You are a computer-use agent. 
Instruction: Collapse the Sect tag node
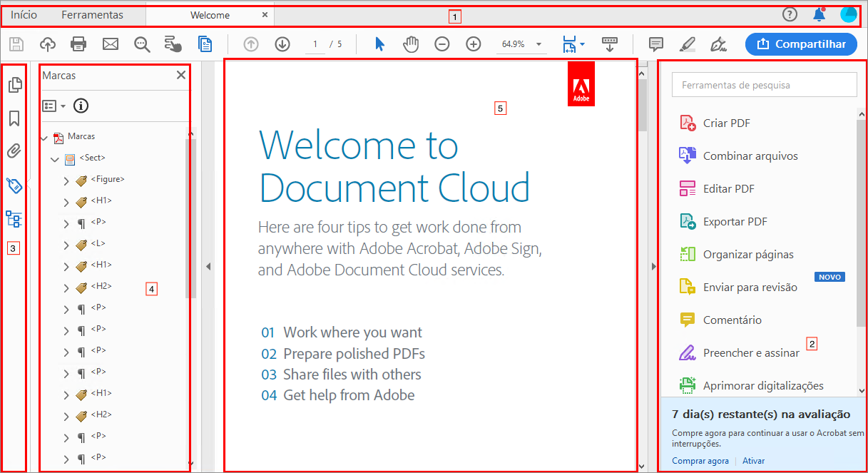point(55,160)
